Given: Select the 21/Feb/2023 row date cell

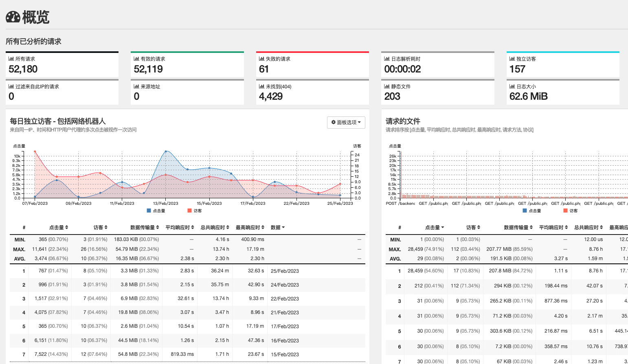Looking at the screenshot, I should 285,312.
